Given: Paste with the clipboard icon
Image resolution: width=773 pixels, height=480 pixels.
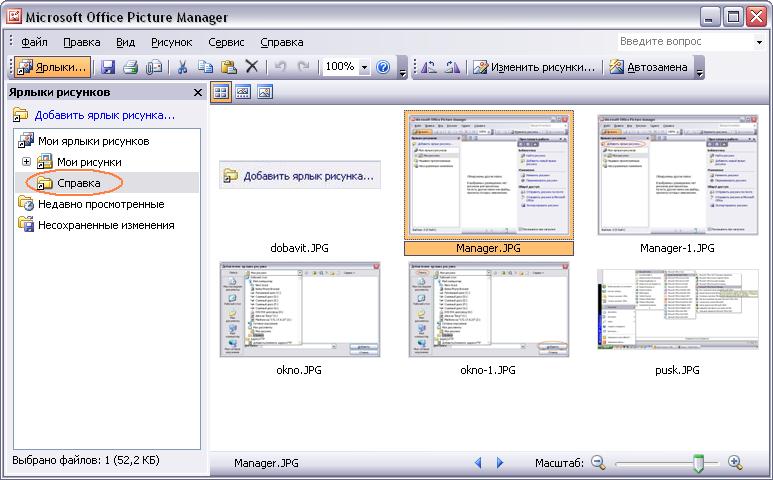Looking at the screenshot, I should click(x=228, y=67).
